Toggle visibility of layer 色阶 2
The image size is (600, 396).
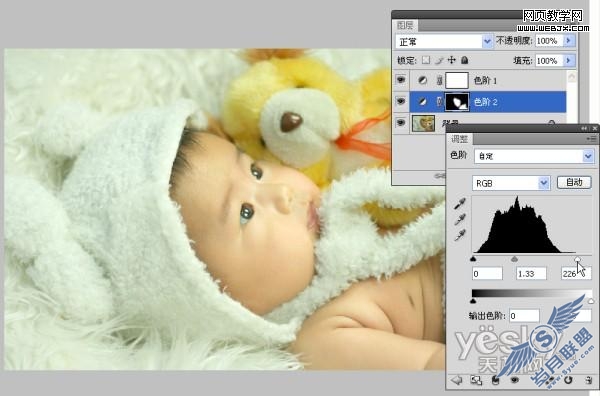(401, 101)
